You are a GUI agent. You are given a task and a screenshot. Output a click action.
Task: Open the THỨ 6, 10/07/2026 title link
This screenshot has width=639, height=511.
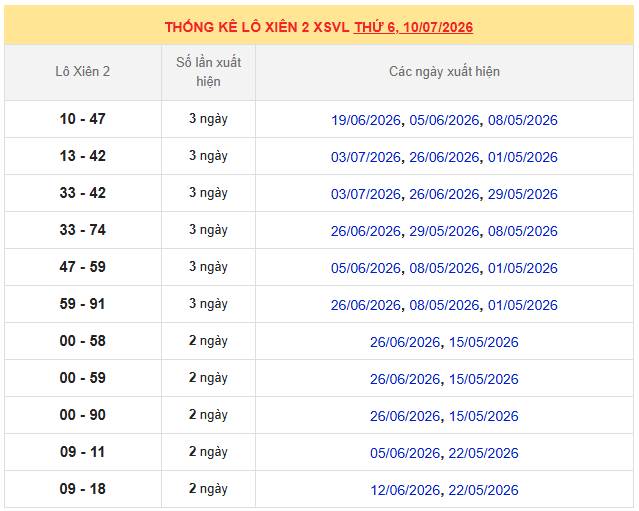pos(413,27)
